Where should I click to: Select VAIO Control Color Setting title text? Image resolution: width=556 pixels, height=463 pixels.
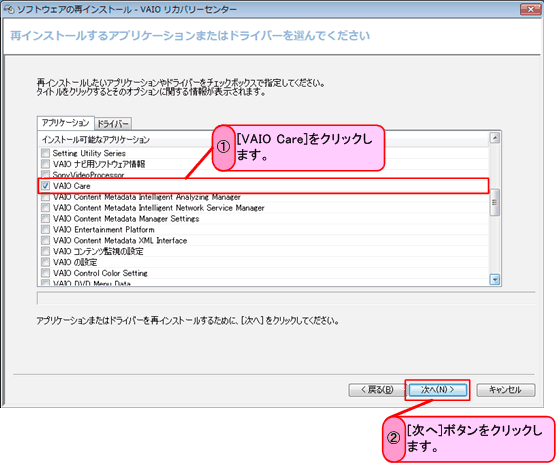(100, 273)
